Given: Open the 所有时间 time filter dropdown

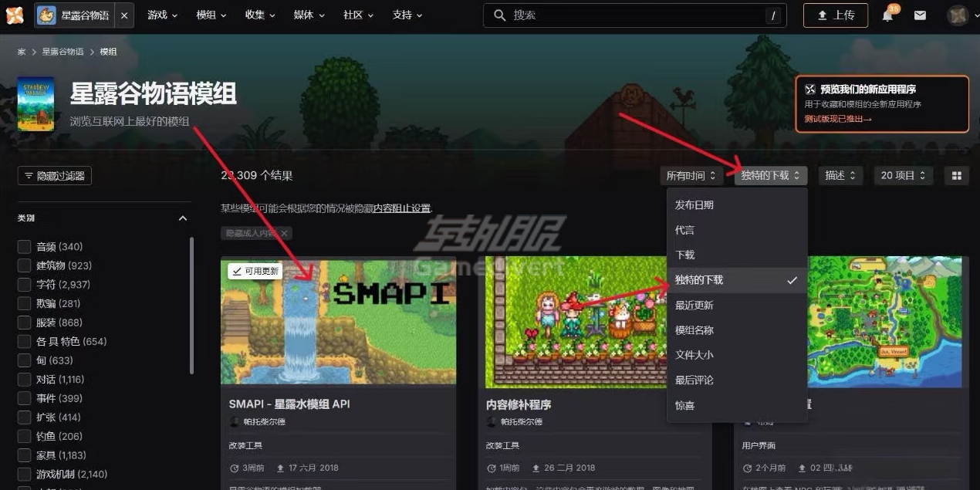Looking at the screenshot, I should tap(691, 175).
